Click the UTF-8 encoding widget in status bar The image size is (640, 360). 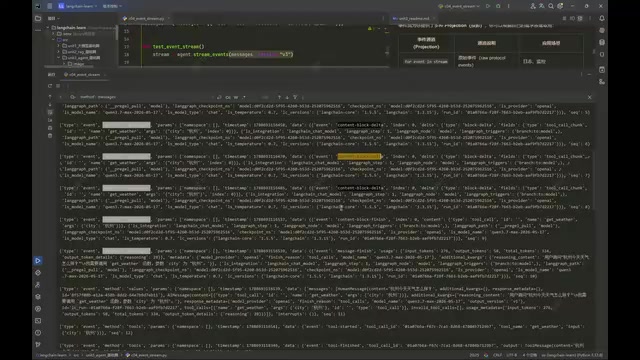(x=512, y=355)
